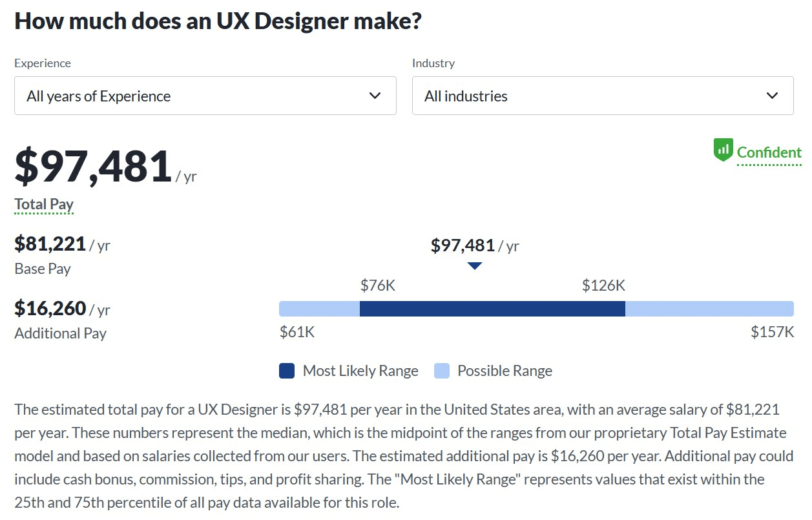
Task: Click the green Confident shield icon
Action: pyautogui.click(x=723, y=150)
